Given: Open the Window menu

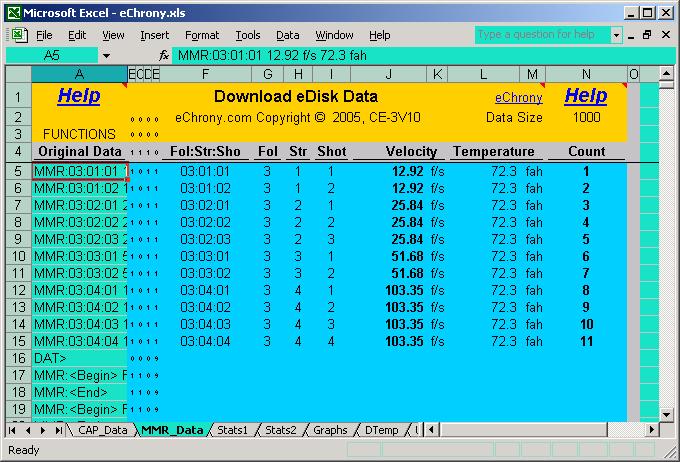Looking at the screenshot, I should pyautogui.click(x=334, y=35).
